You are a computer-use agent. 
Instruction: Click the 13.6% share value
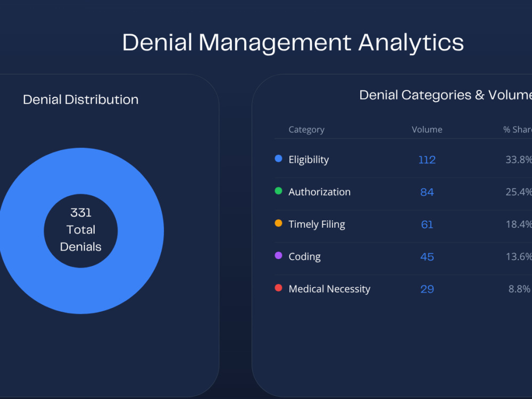[518, 257]
